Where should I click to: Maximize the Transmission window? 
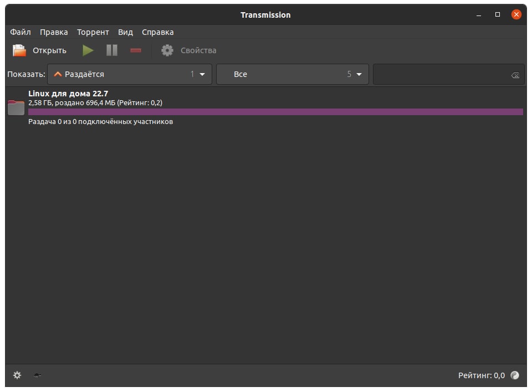coord(498,14)
